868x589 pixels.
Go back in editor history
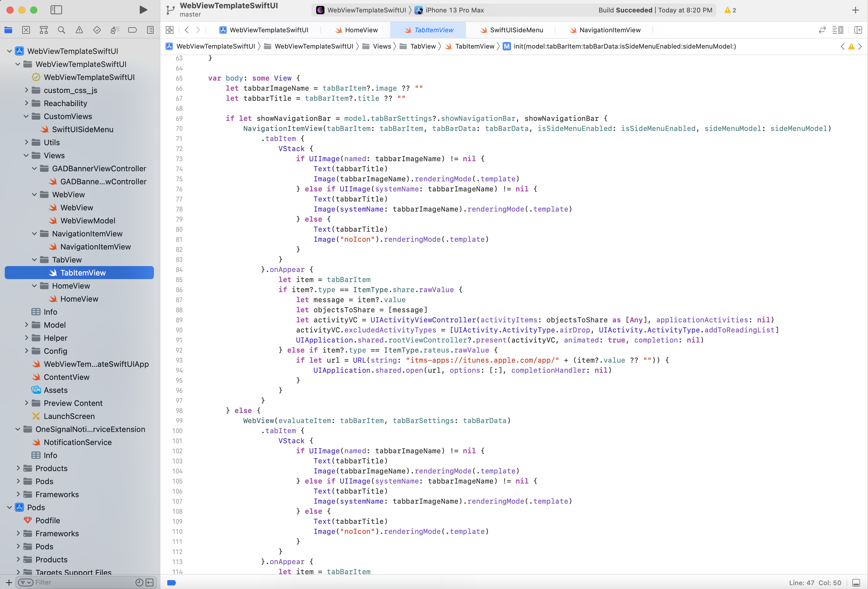187,30
